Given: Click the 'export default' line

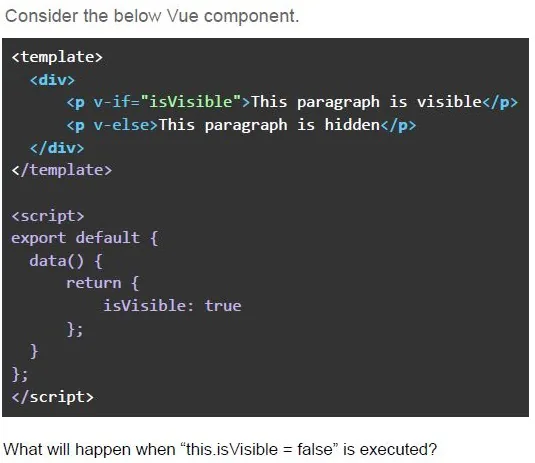Looking at the screenshot, I should point(85,238).
